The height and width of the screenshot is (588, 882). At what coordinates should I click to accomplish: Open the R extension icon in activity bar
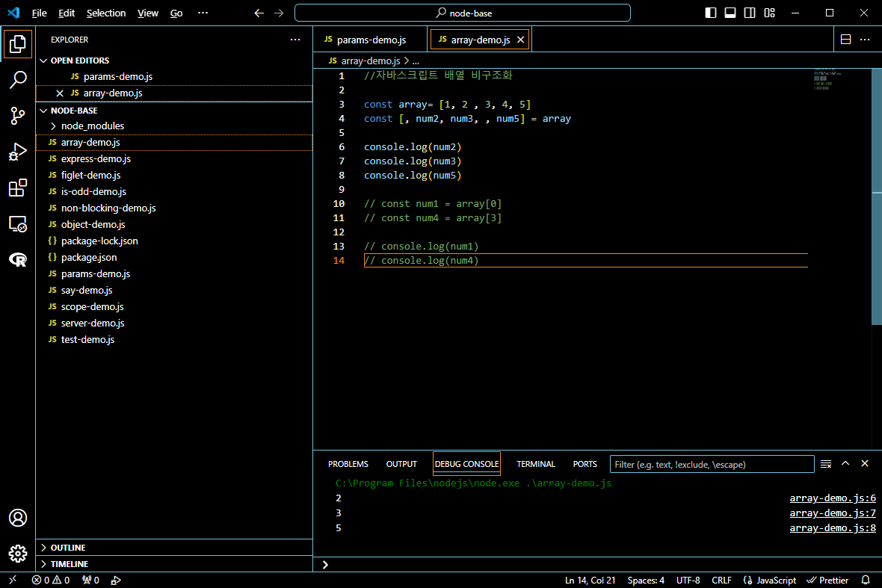(17, 260)
